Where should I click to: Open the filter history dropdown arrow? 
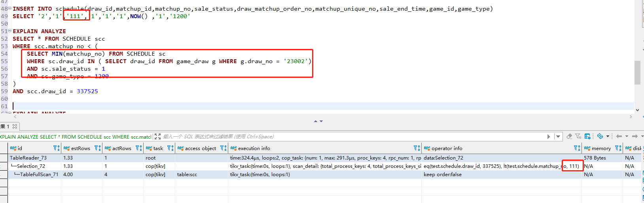tap(558, 137)
